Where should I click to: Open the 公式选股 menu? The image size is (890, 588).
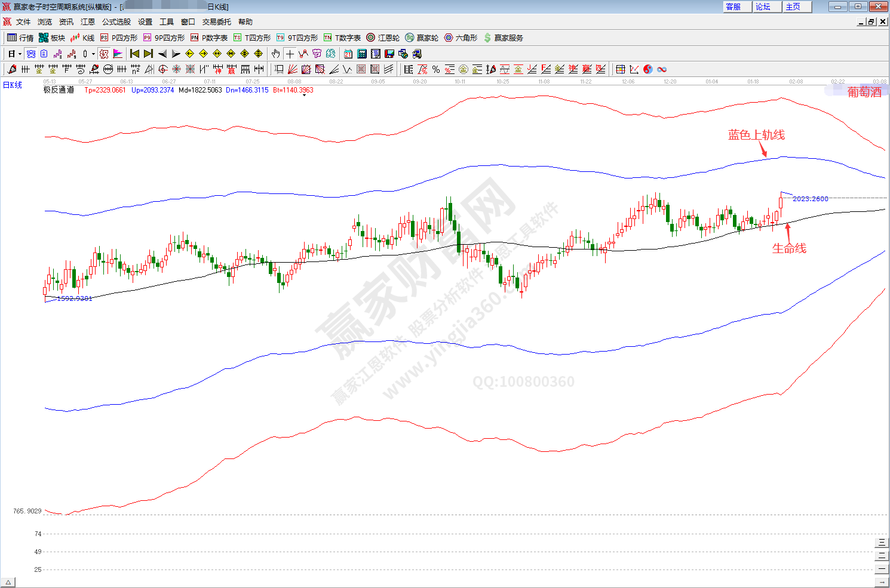116,21
